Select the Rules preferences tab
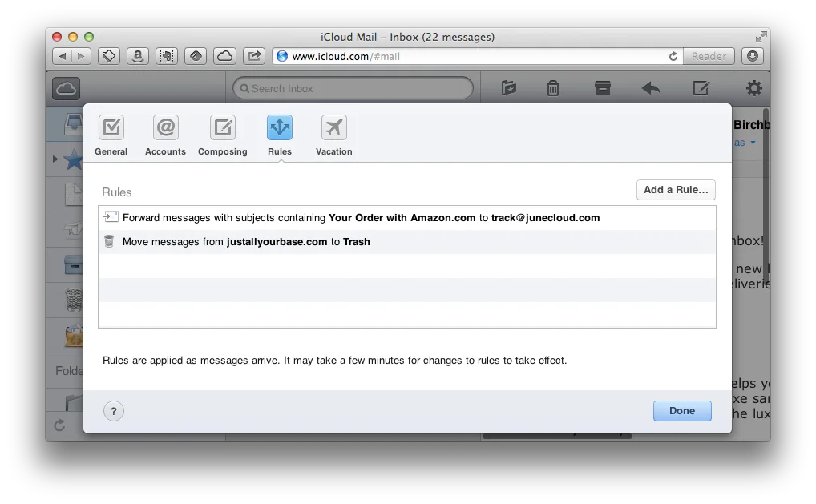This screenshot has height=504, width=816. 280,135
